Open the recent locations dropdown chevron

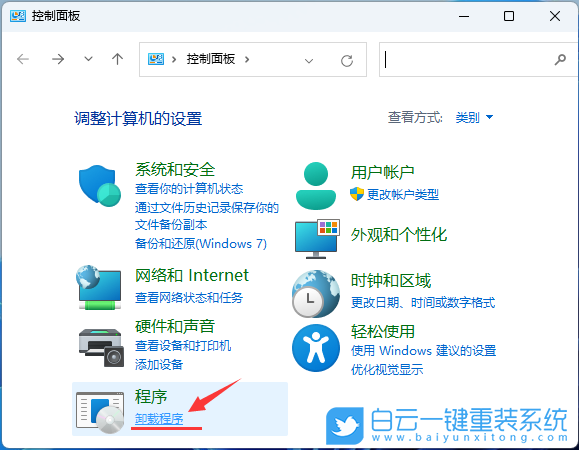[88, 59]
